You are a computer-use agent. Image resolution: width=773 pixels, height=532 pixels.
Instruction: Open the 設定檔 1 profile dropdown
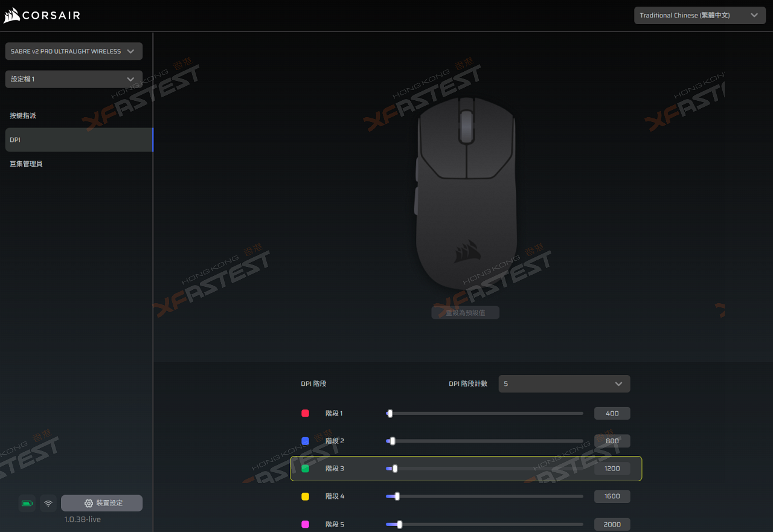(74, 79)
